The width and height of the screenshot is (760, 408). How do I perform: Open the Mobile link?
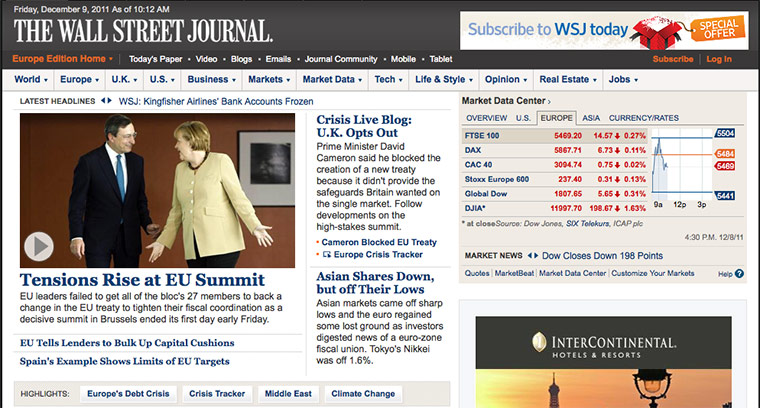(403, 59)
